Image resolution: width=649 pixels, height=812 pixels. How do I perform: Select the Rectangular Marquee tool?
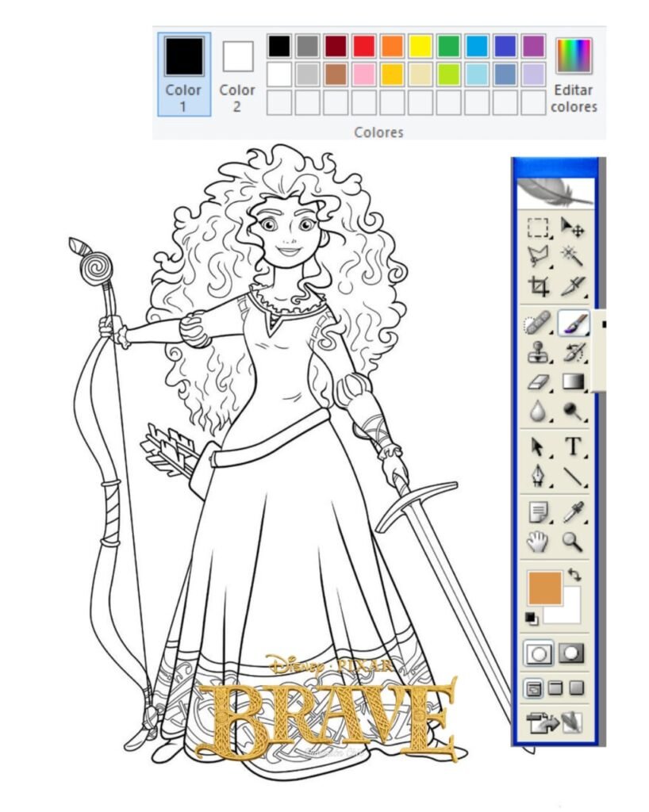point(538,228)
